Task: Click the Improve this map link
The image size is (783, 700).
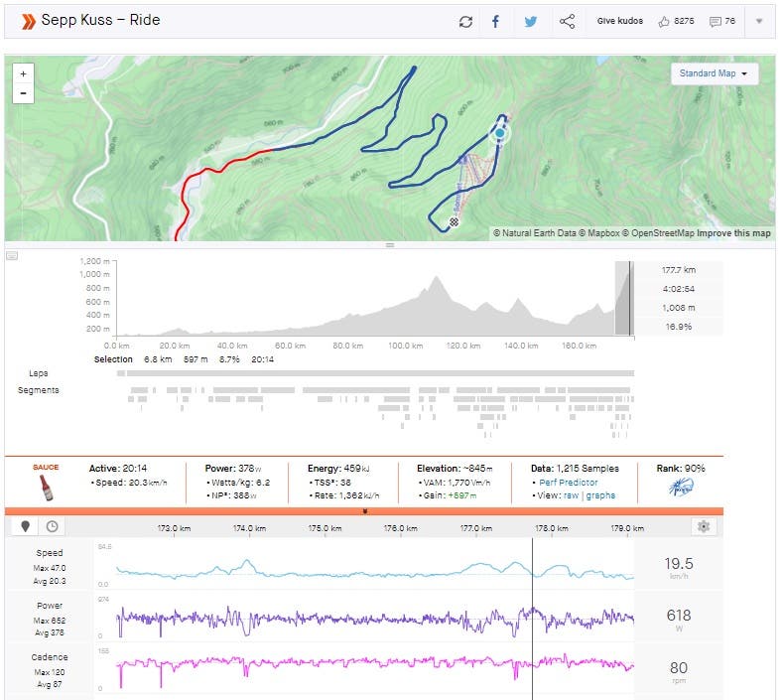Action: [x=733, y=233]
